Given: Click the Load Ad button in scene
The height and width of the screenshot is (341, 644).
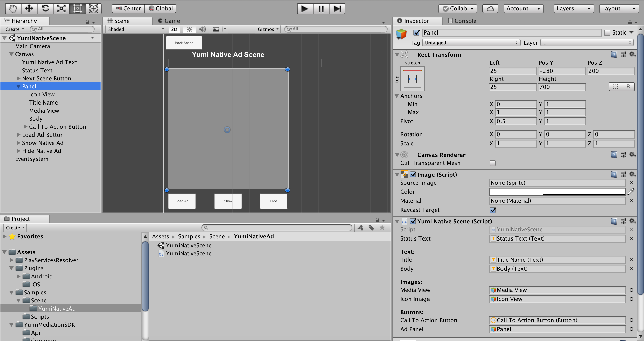Looking at the screenshot, I should click(x=182, y=201).
